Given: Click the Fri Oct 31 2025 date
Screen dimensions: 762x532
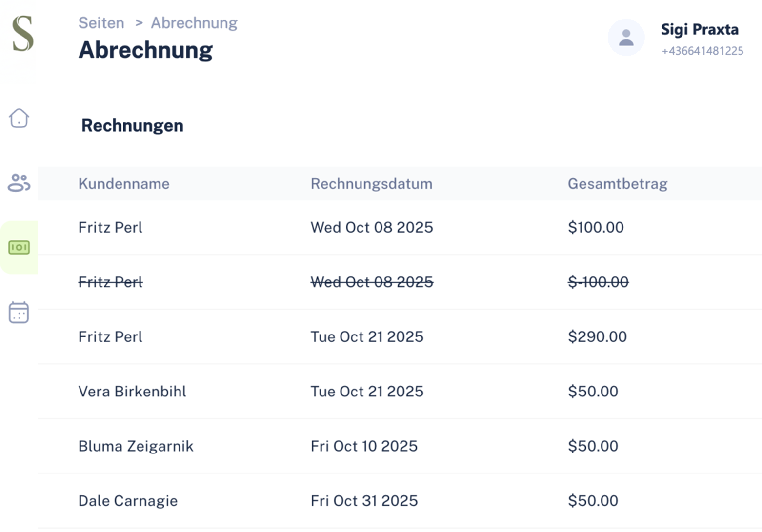Looking at the screenshot, I should coord(364,501).
